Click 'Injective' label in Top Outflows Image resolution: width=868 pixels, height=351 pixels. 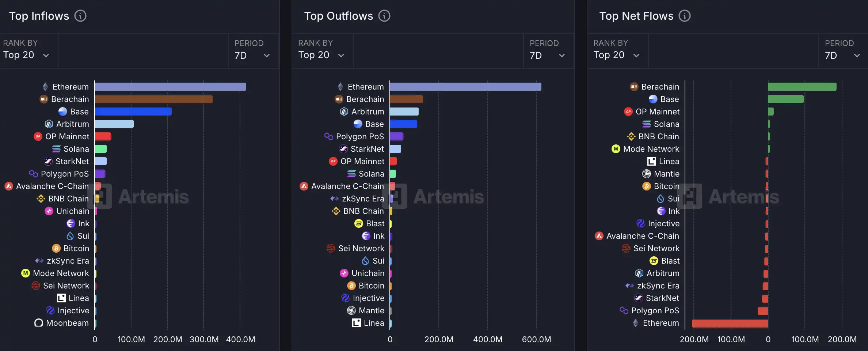pos(368,298)
